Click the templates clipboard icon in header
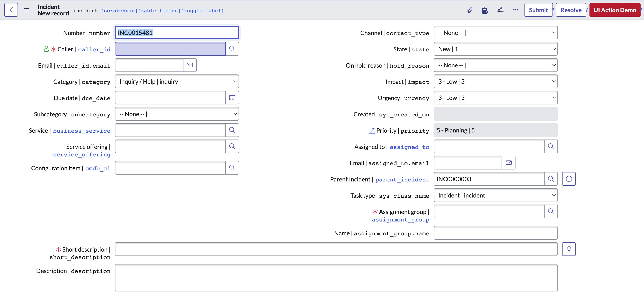The width and height of the screenshot is (644, 297). (485, 10)
